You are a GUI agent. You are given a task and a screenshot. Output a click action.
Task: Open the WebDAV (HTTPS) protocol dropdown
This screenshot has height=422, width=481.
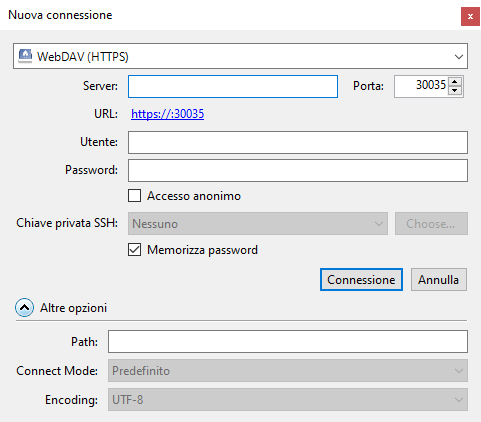click(x=240, y=56)
